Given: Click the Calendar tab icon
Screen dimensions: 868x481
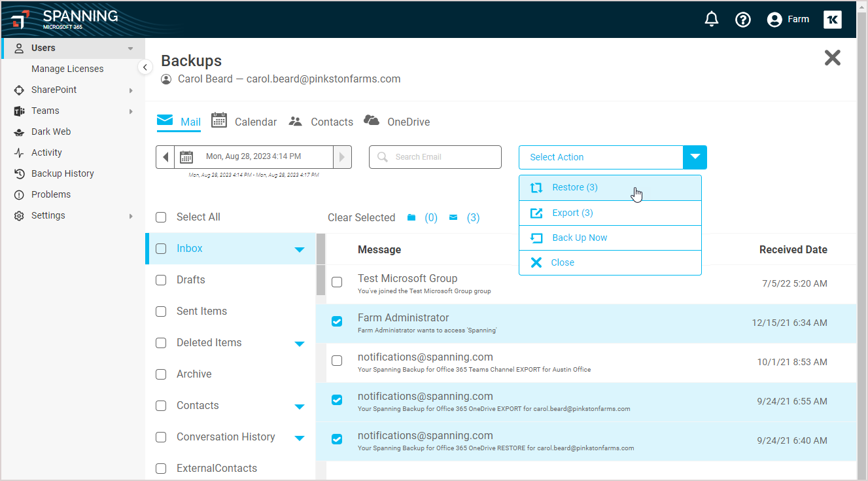Looking at the screenshot, I should coord(219,120).
